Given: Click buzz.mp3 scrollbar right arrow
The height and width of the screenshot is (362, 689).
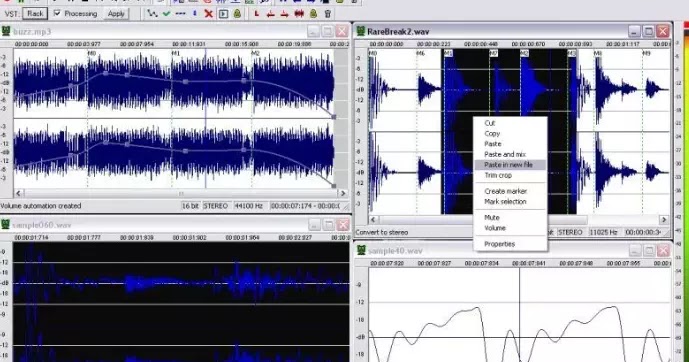Looking at the screenshot, I should pyautogui.click(x=343, y=193).
